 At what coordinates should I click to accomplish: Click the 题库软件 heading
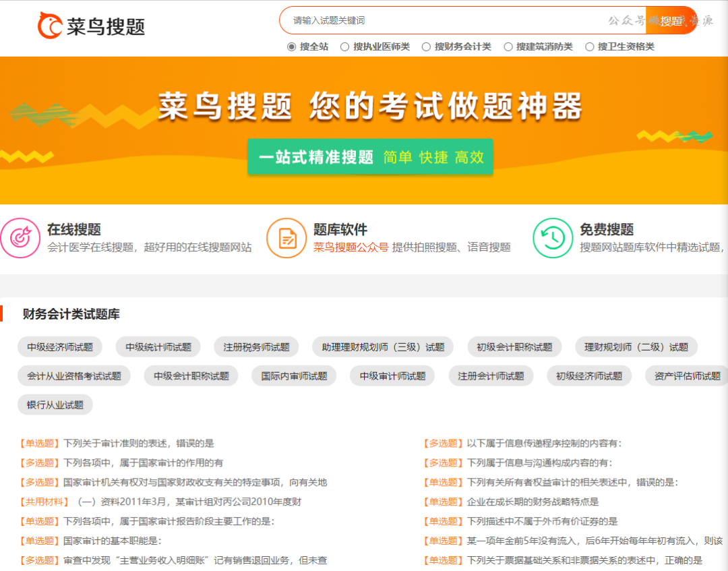(340, 229)
